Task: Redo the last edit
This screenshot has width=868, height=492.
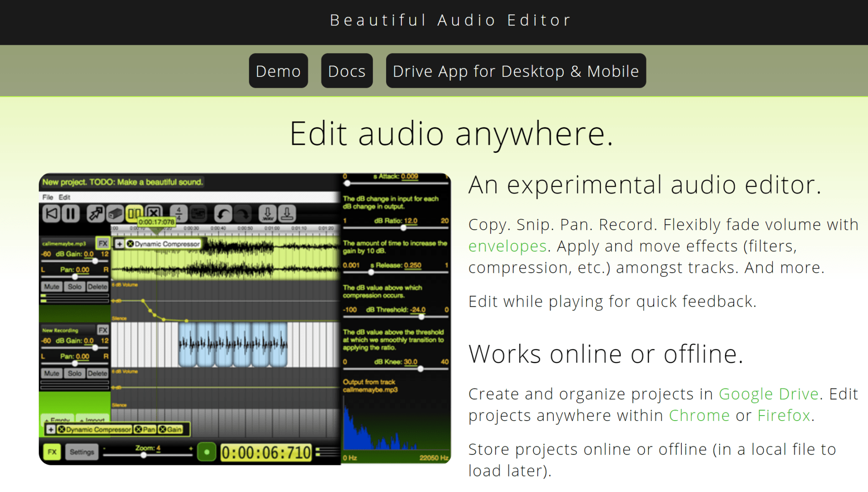Action: tap(243, 213)
